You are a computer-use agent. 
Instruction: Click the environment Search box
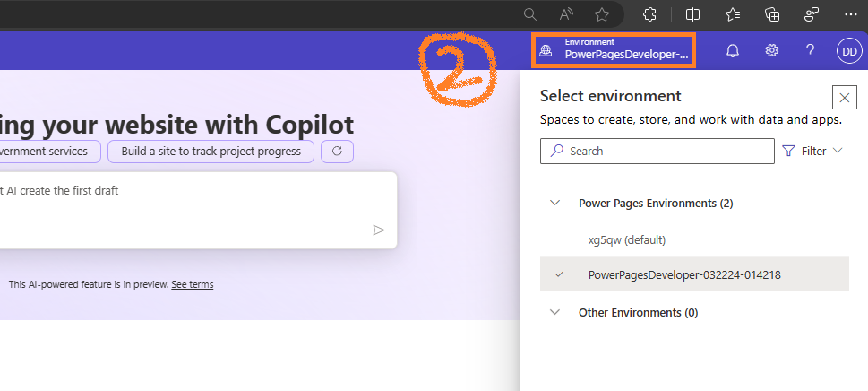pos(657,152)
